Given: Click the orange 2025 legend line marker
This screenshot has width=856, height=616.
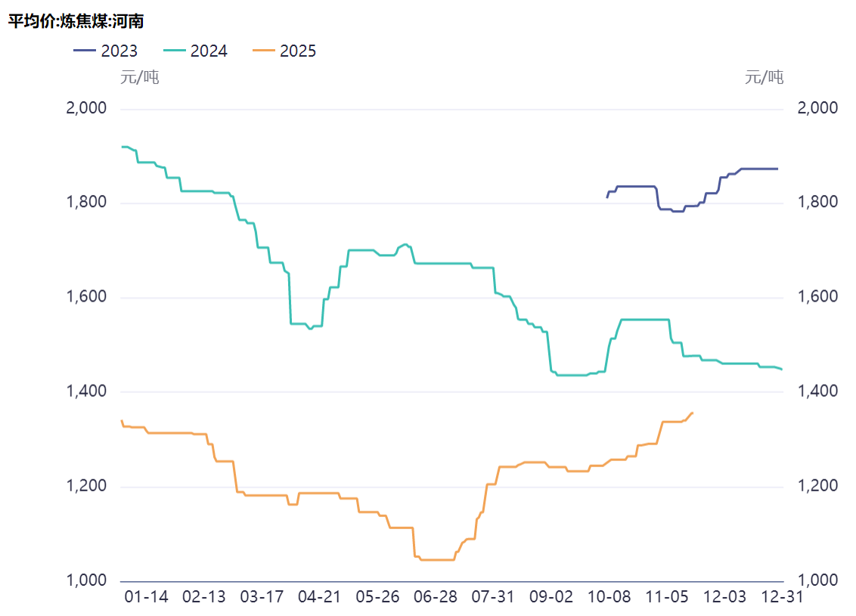Looking at the screenshot, I should click(264, 51).
